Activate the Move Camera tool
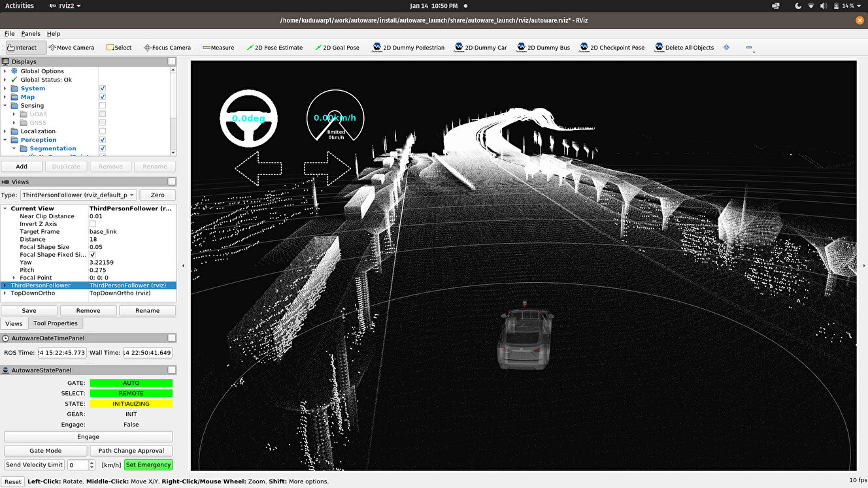Image resolution: width=868 pixels, height=488 pixels. point(71,48)
